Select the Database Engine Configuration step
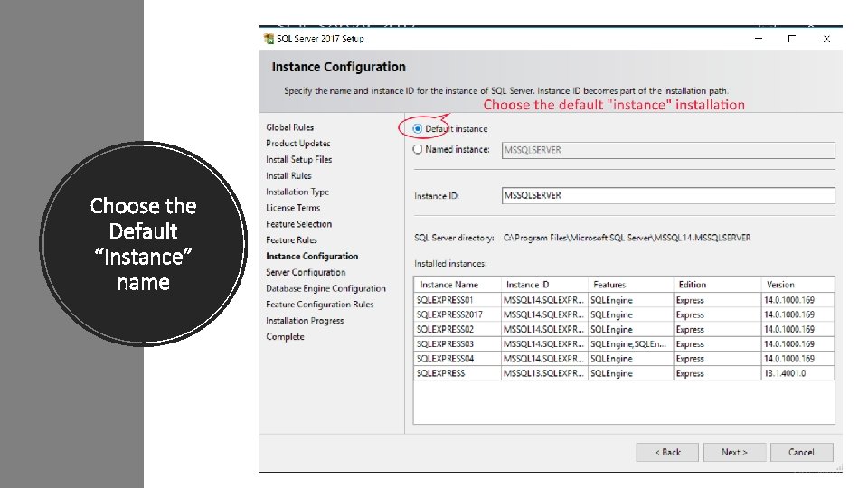 325,288
